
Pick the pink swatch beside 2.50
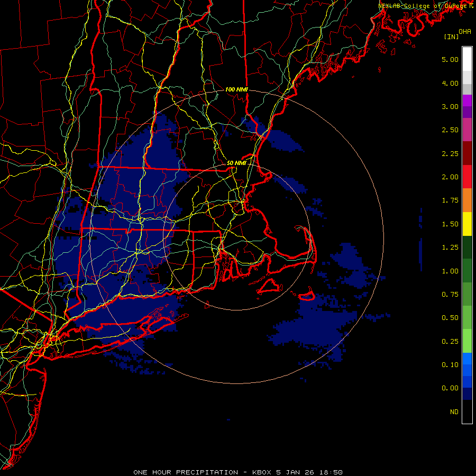coord(467,130)
